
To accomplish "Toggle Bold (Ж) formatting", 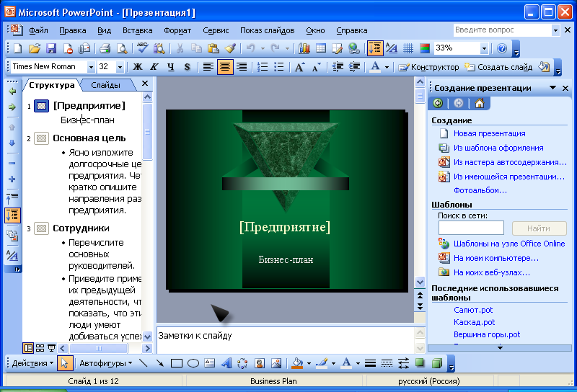I will pyautogui.click(x=138, y=67).
